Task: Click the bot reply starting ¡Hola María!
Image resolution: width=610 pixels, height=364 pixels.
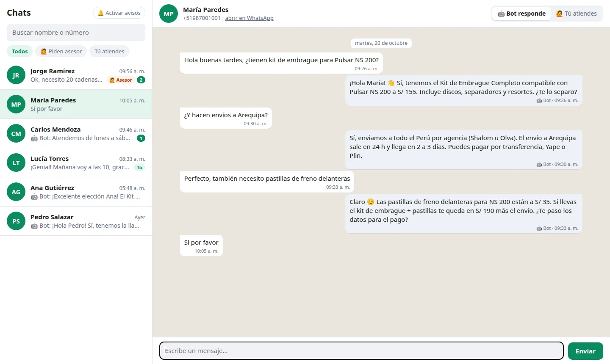Action: [463, 91]
